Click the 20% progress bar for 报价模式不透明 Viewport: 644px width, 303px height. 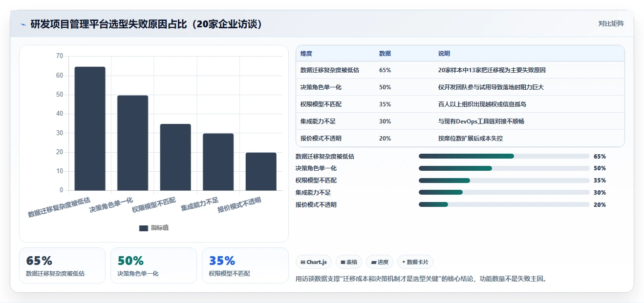(x=504, y=204)
